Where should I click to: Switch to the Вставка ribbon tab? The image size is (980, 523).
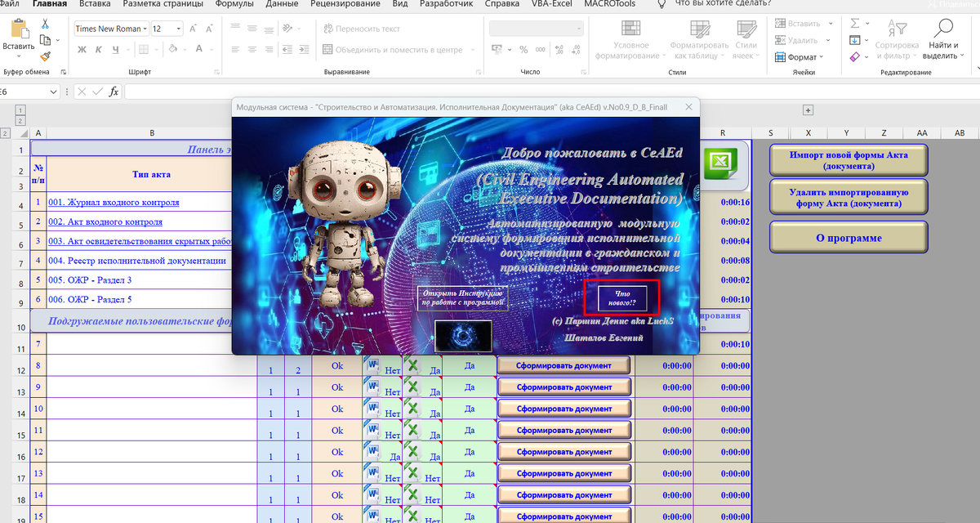[95, 3]
